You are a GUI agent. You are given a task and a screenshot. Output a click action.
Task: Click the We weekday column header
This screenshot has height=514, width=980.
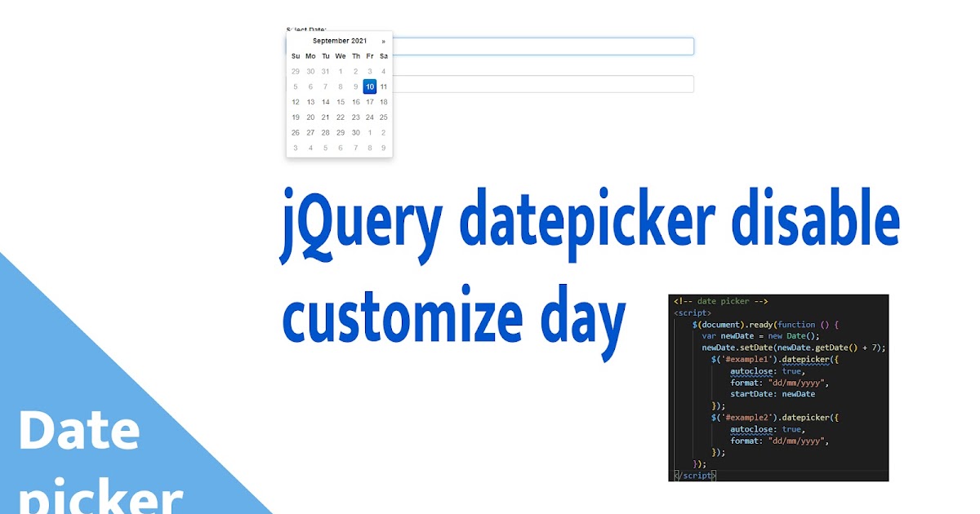(x=340, y=55)
